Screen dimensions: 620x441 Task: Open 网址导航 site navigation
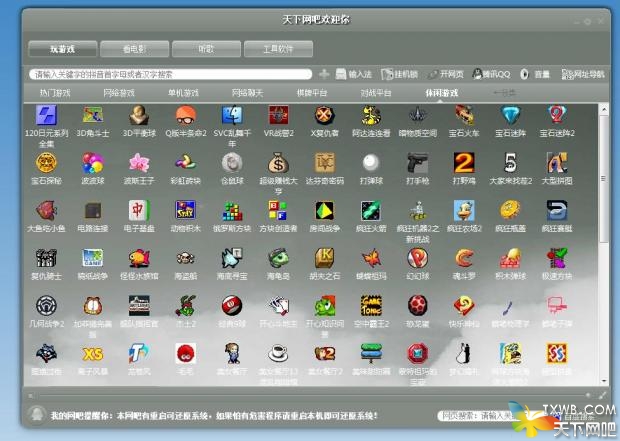[583, 74]
